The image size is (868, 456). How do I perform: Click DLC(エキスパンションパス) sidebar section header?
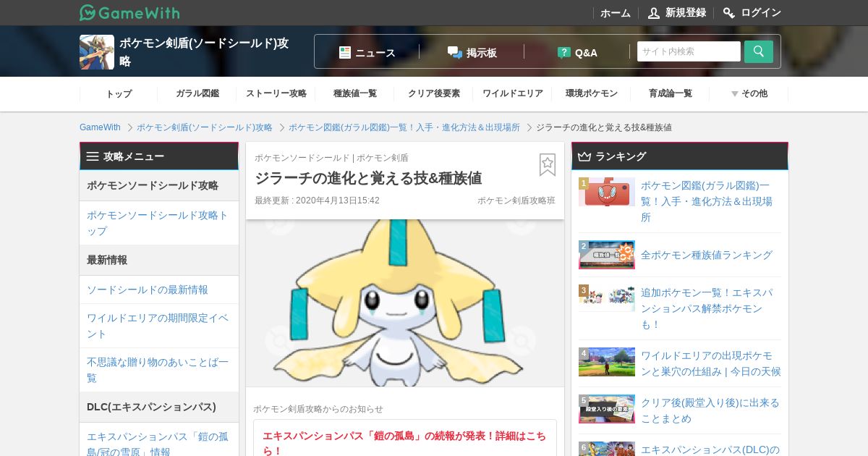159,407
